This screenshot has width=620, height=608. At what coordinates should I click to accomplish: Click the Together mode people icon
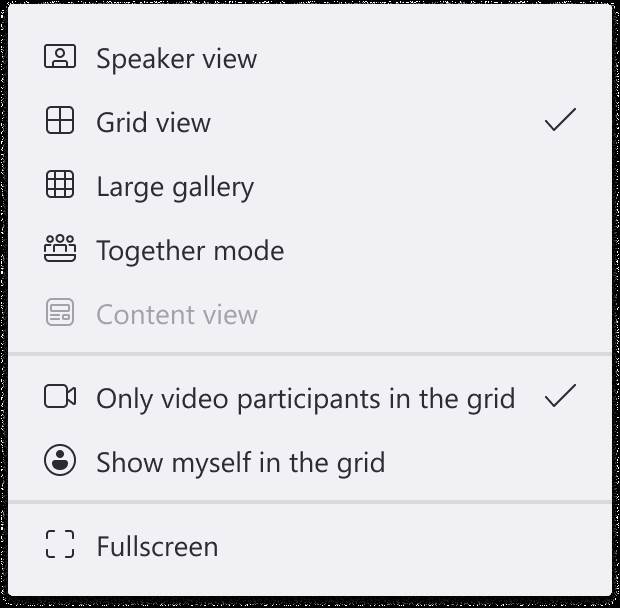[x=60, y=250]
